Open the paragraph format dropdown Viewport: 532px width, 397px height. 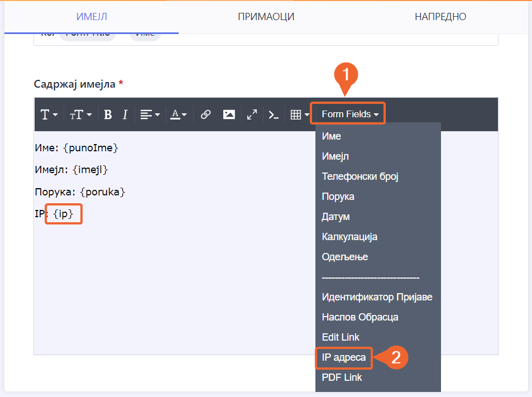pos(49,114)
